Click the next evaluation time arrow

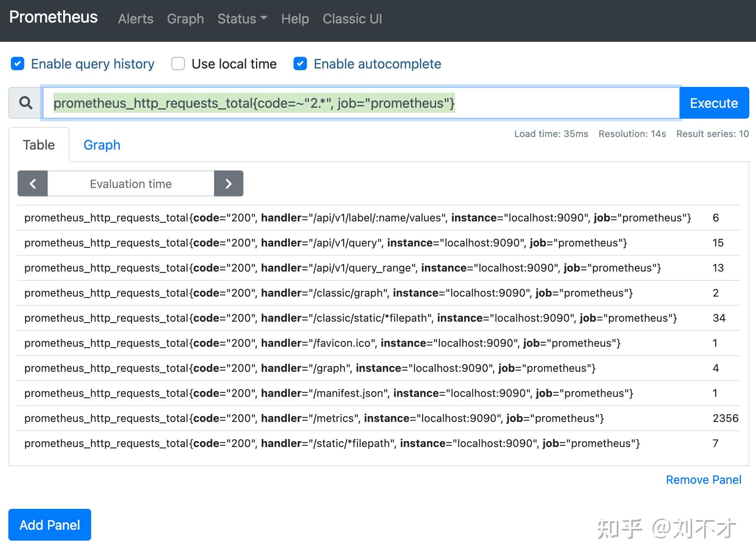[228, 183]
